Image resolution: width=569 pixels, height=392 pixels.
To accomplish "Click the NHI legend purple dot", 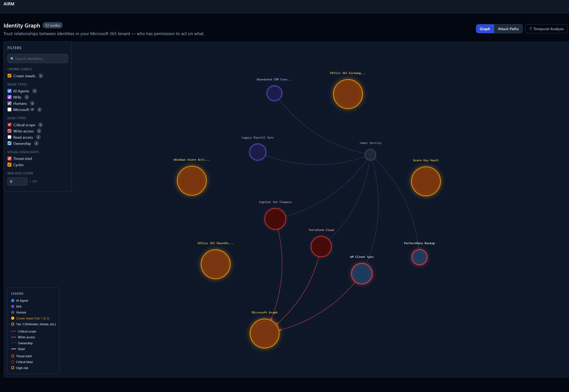I will (x=13, y=306).
